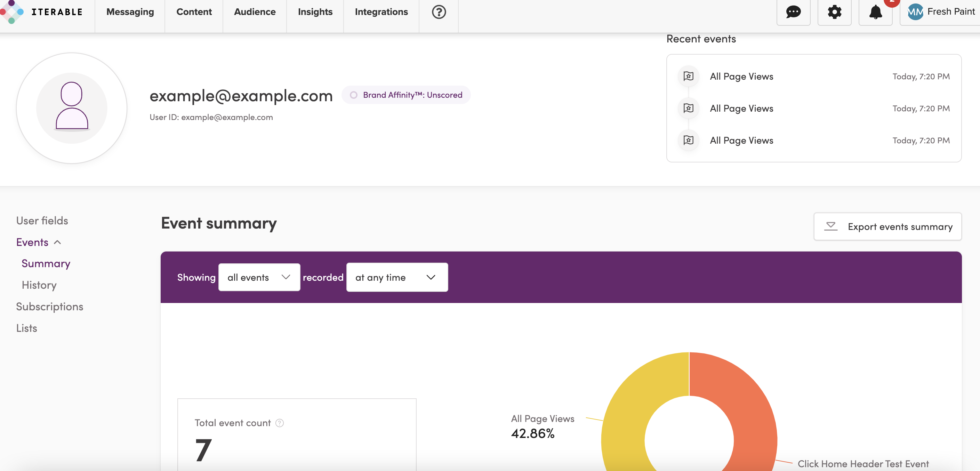Open the settings gear icon

click(x=834, y=12)
